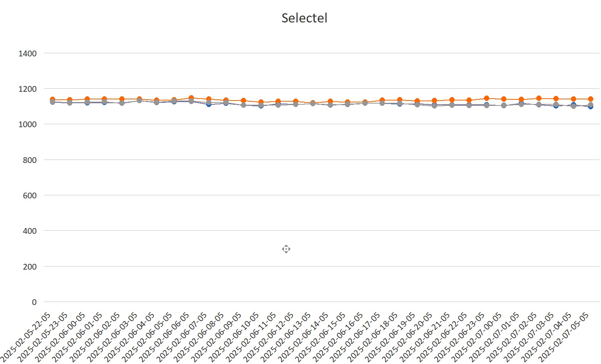This screenshot has width=601, height=364.
Task: Click the "Selectel" chart title
Action: coord(304,18)
